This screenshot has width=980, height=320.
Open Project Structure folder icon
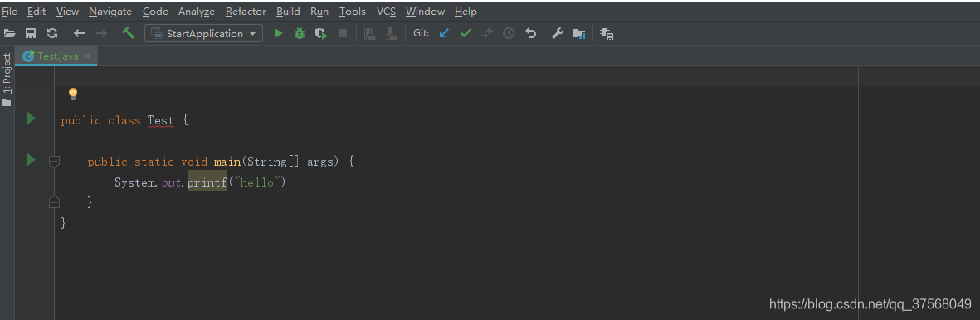click(579, 34)
